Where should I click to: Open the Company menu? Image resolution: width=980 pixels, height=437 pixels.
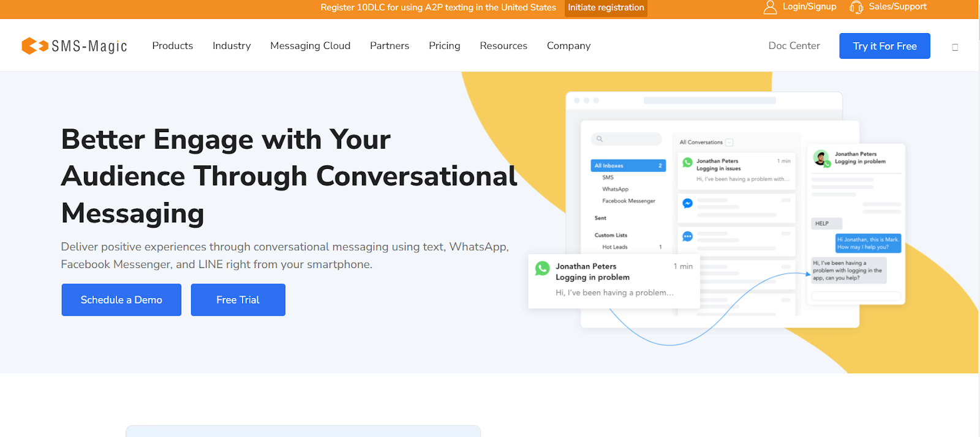point(569,46)
